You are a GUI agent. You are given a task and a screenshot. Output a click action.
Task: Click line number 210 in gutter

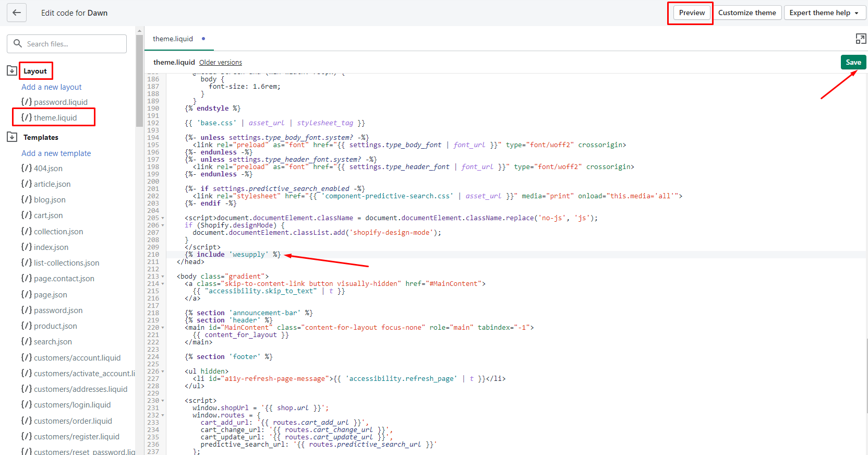[x=153, y=255]
